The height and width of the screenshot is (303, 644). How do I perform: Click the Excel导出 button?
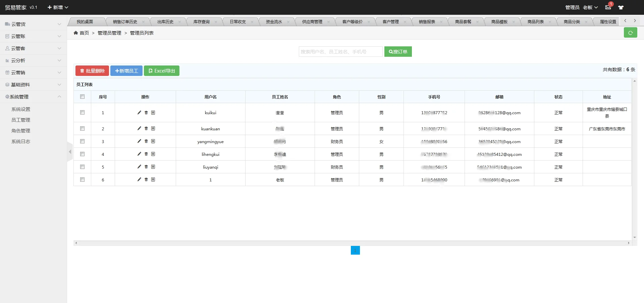162,71
